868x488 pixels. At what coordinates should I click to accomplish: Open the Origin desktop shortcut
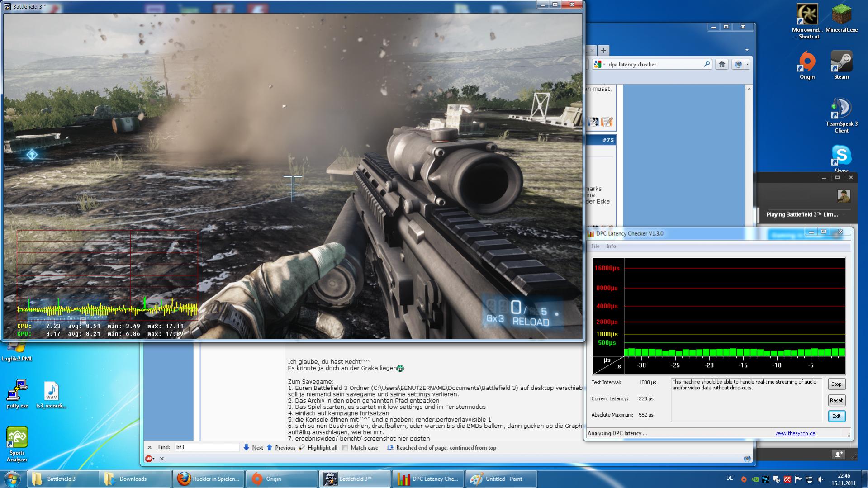(x=807, y=66)
